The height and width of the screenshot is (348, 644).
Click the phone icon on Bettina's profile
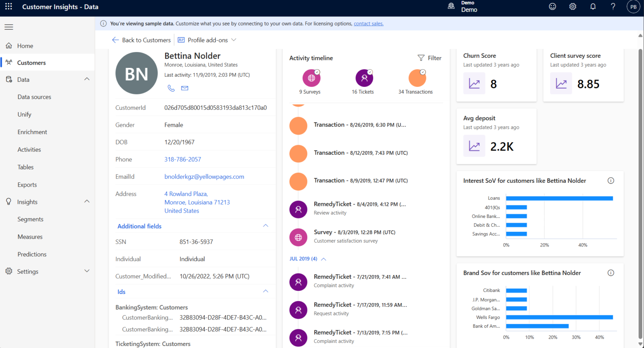click(x=171, y=88)
